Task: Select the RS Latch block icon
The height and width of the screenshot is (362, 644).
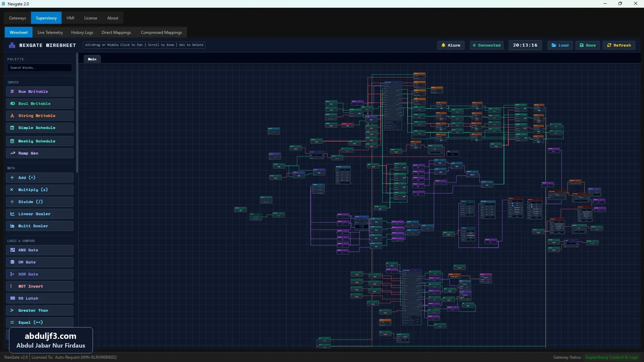Action: 12,298
